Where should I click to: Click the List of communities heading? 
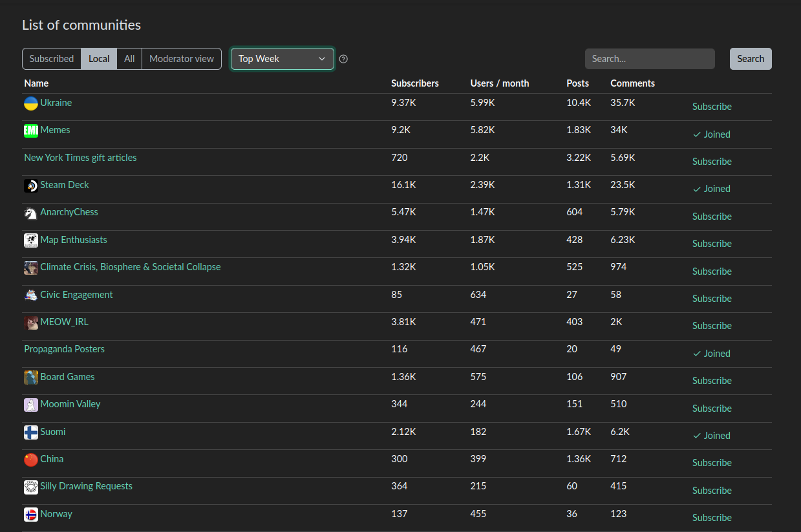pos(81,25)
